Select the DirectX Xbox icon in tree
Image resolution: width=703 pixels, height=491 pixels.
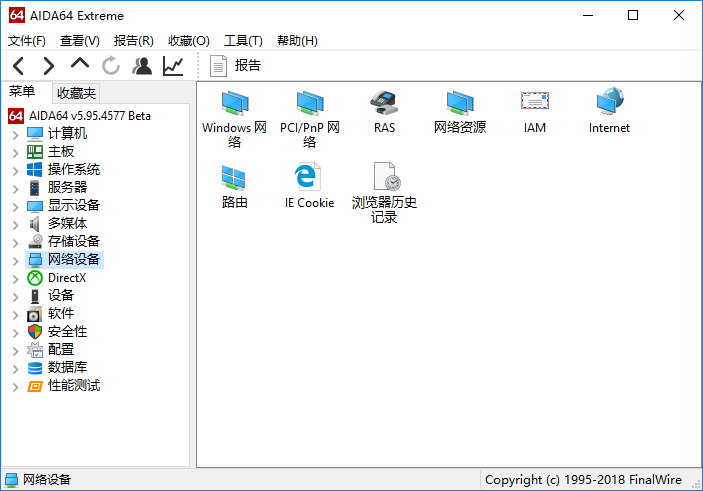[x=35, y=278]
